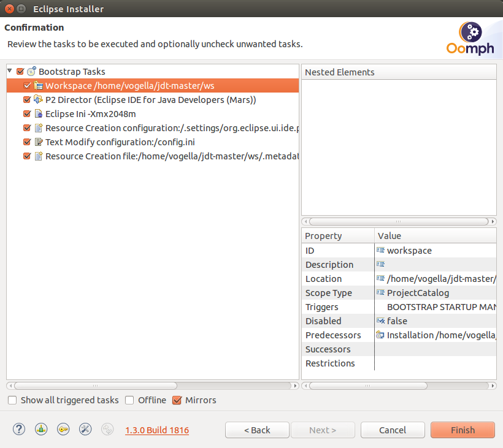Click the Scope Type value icon
The image size is (503, 448).
click(x=380, y=292)
